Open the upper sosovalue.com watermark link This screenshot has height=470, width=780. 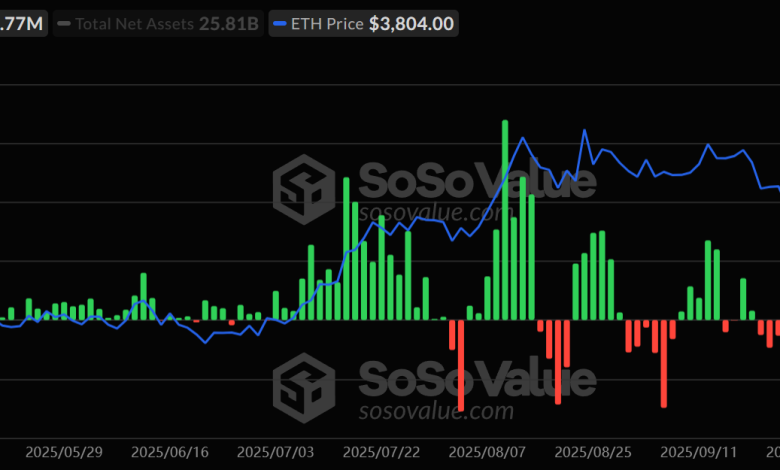point(436,213)
